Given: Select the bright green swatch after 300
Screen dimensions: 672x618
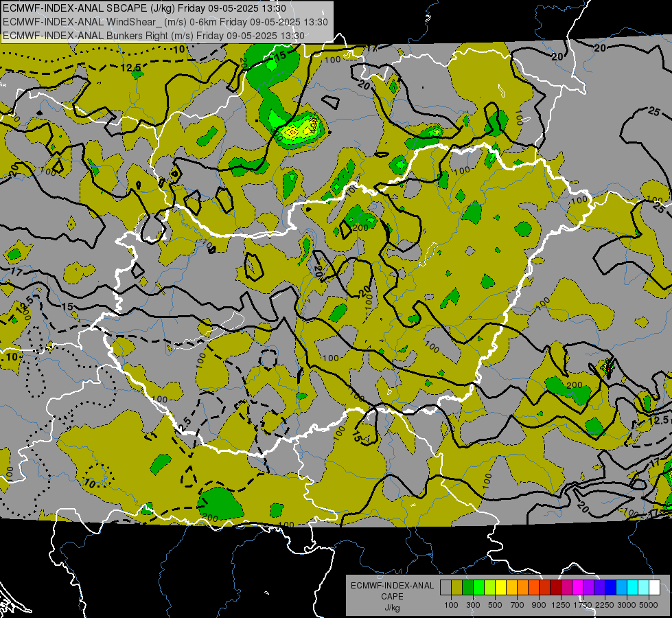Looking at the screenshot, I should click(x=478, y=588).
